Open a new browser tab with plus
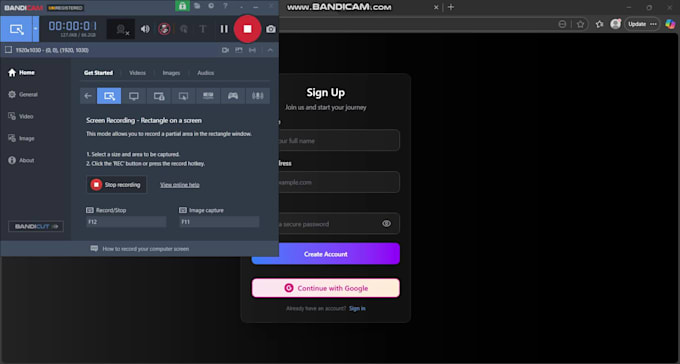The image size is (680, 364). coord(451,7)
